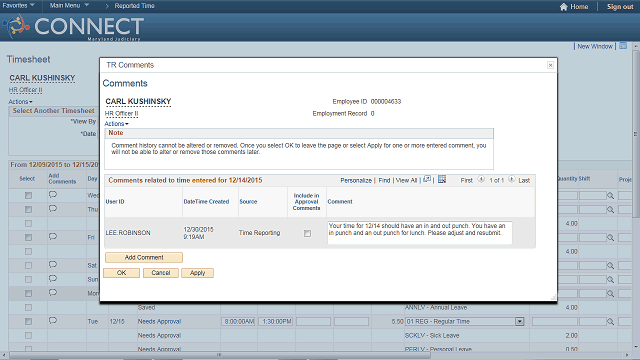Show previous row arrow beside First
This screenshot has width=640, height=360.
481,180
